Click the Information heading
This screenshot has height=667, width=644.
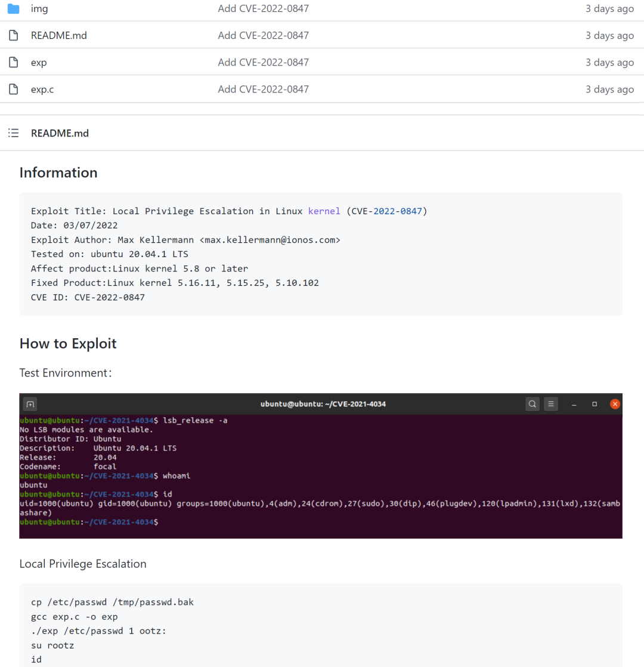58,172
